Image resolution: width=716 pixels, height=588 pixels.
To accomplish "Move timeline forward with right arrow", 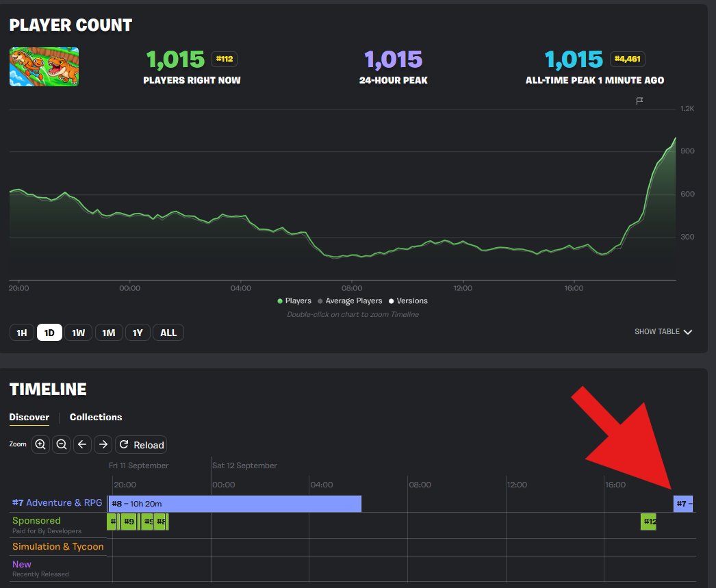I will (x=103, y=445).
